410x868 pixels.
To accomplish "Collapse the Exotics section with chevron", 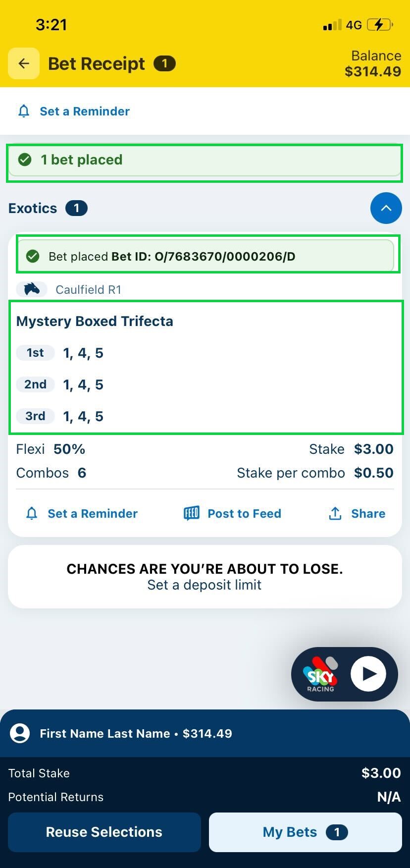I will point(386,208).
